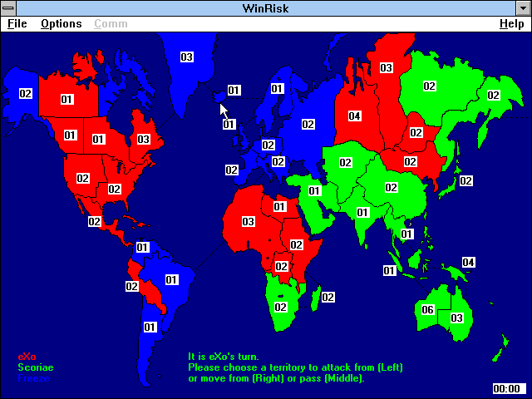This screenshot has width=532, height=399.
Task: Click the blue Freeze player name
Action: tap(33, 379)
